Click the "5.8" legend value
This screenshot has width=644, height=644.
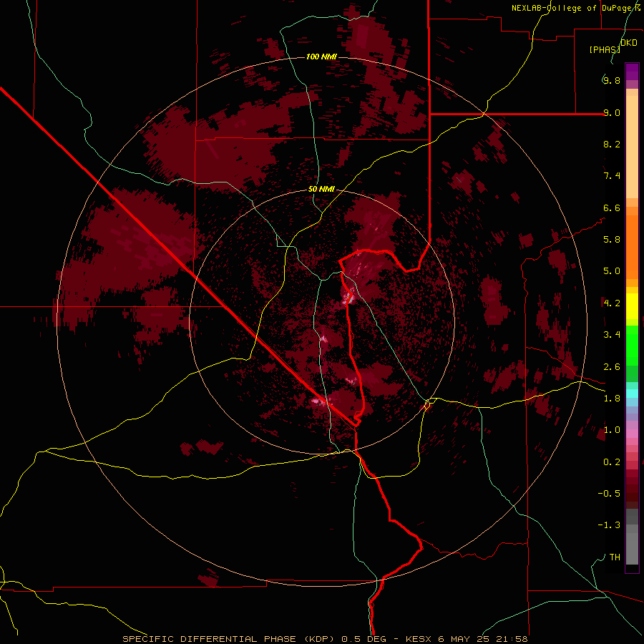pyautogui.click(x=612, y=240)
